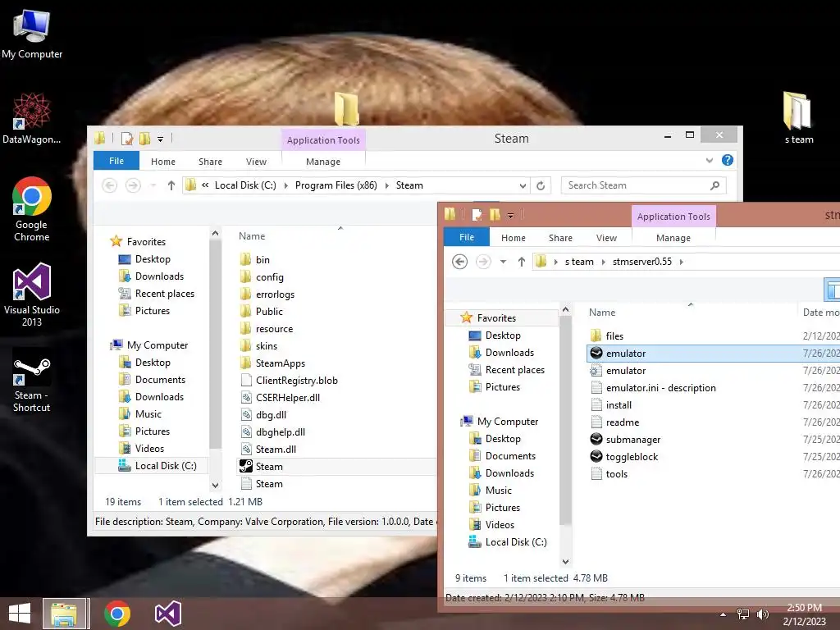Select CSERHelper.dll file
Screen dimensions: 840x630
tap(287, 398)
